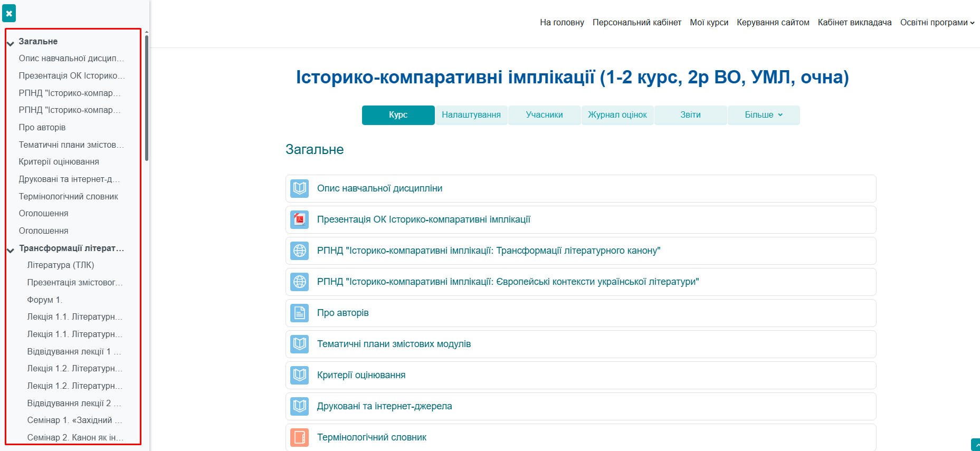Image resolution: width=980 pixels, height=451 pixels.
Task: Click the page icon beside Про авторів
Action: pyautogui.click(x=300, y=313)
